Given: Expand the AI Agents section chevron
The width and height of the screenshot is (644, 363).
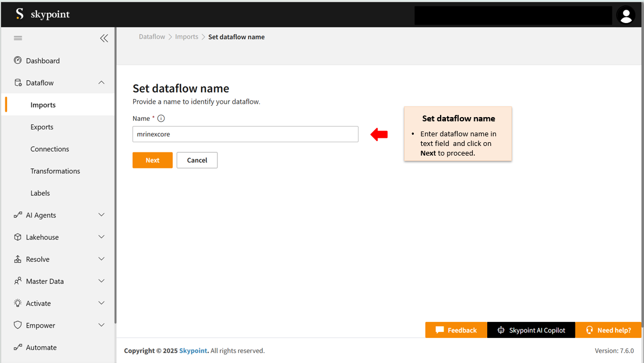Looking at the screenshot, I should (101, 215).
